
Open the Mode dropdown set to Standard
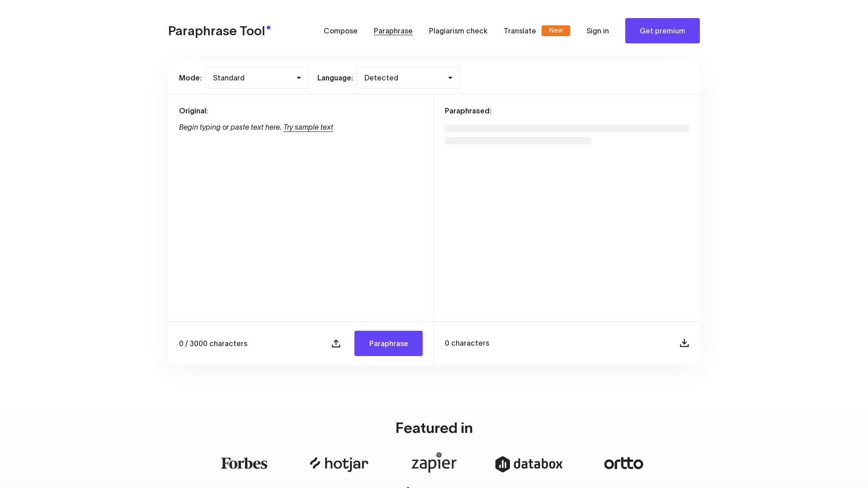click(256, 78)
